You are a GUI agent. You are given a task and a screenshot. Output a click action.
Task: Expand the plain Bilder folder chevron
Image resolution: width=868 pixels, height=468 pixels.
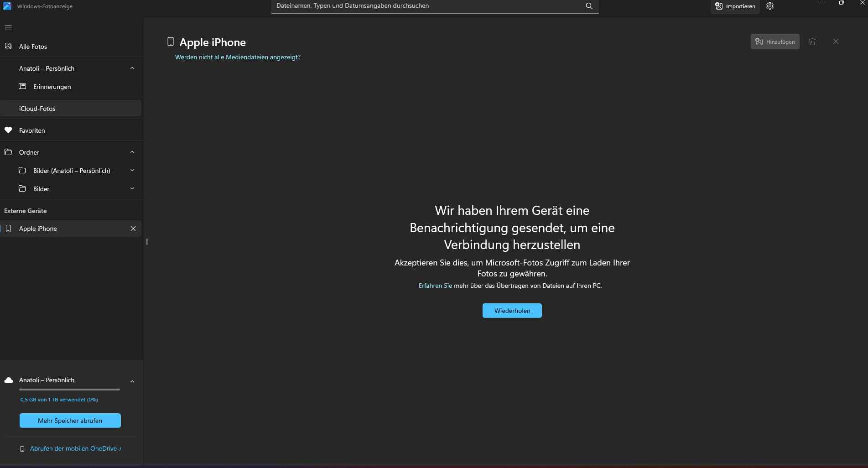pos(132,189)
